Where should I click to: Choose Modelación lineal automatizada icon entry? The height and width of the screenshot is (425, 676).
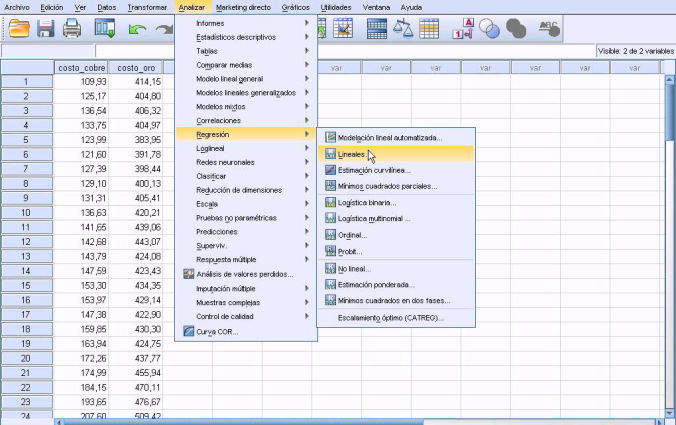click(330, 138)
